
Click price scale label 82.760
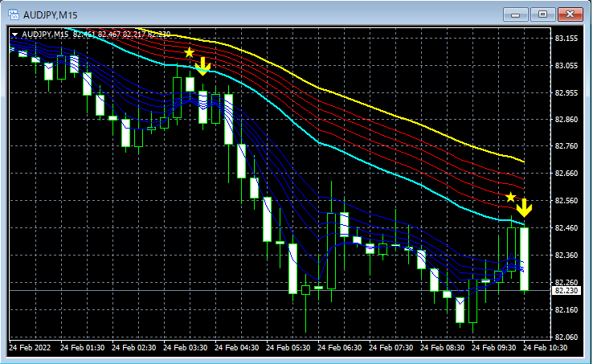pos(566,146)
